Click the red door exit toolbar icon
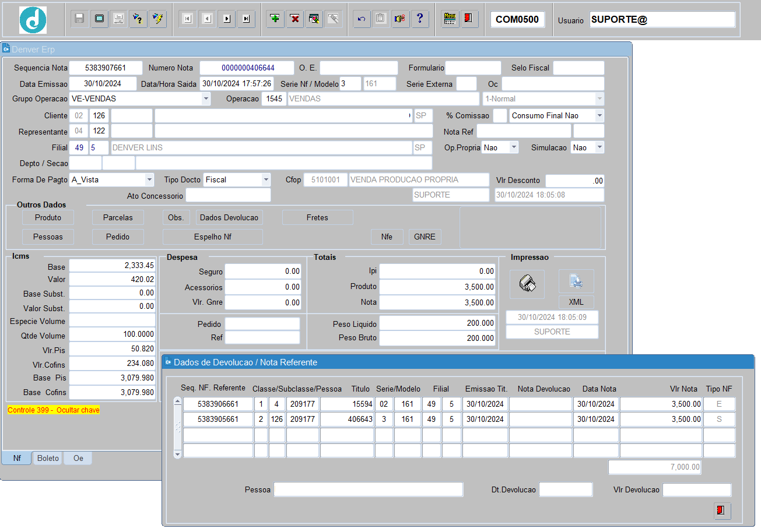This screenshot has width=761, height=532. coord(469,19)
